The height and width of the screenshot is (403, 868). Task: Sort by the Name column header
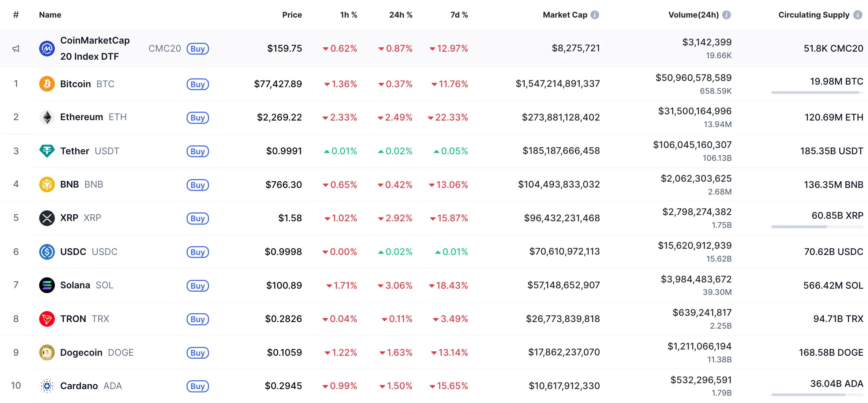pyautogui.click(x=50, y=15)
